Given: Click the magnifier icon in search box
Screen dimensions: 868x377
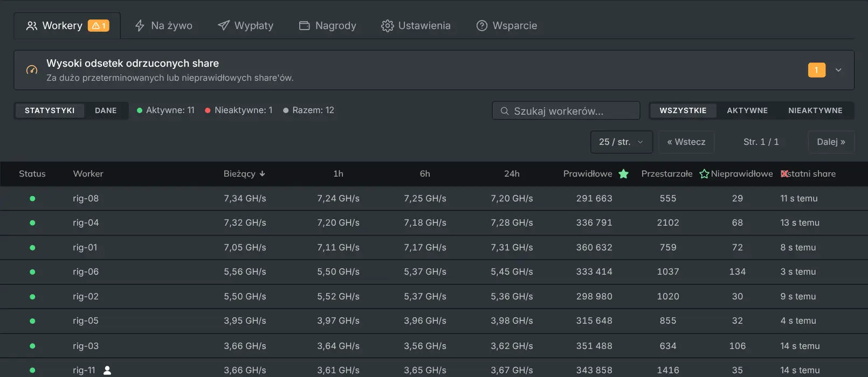Looking at the screenshot, I should tap(505, 111).
